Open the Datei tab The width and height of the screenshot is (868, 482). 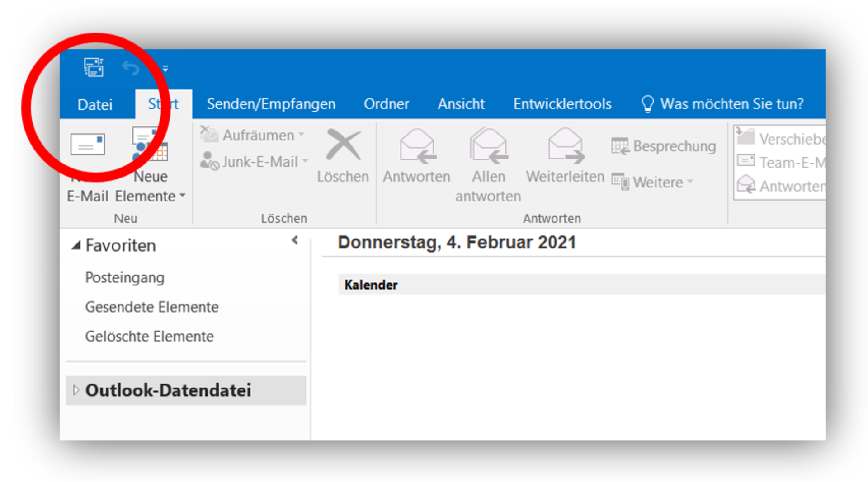click(x=95, y=104)
